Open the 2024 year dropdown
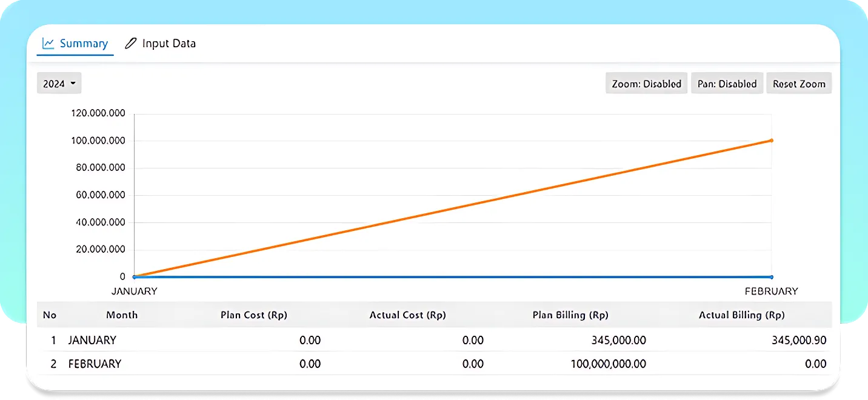 tap(59, 84)
